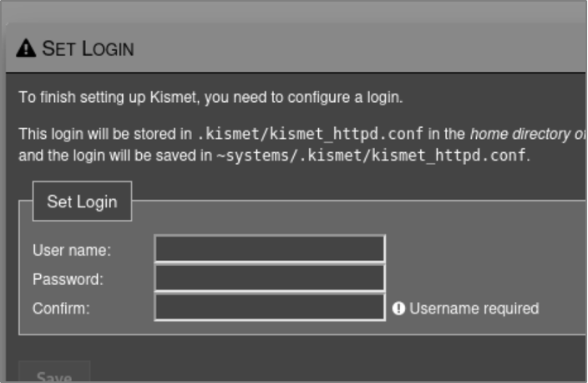Viewport: 588px width, 383px height.
Task: Click the "and the login will be saved in" text
Action: click(x=115, y=156)
